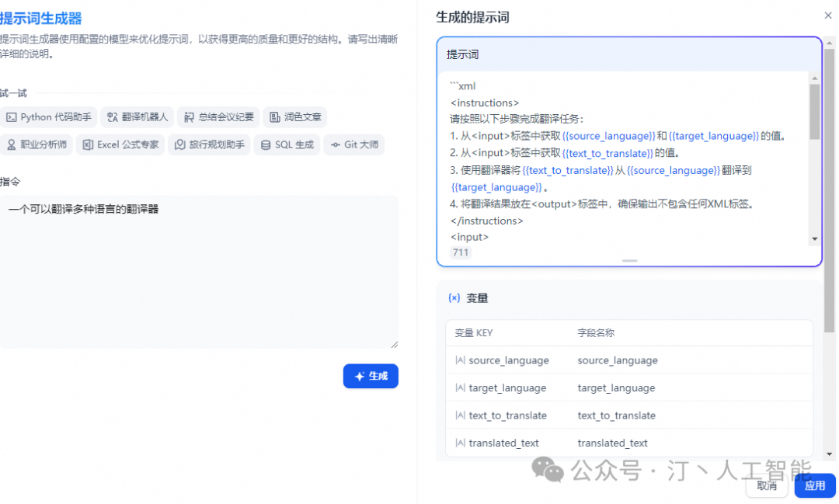This screenshot has width=839, height=504.
Task: Click the 润色文章 document icon
Action: pyautogui.click(x=274, y=117)
